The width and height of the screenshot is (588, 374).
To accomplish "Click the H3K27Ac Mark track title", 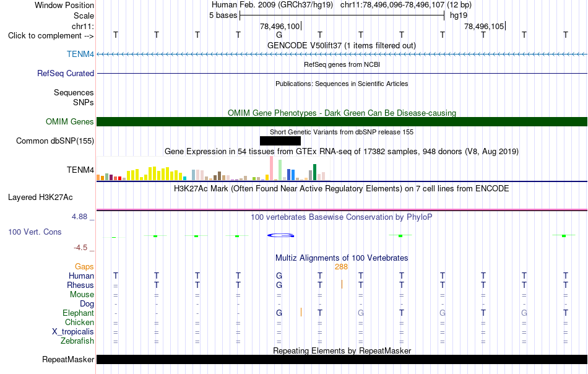I will [x=341, y=188].
